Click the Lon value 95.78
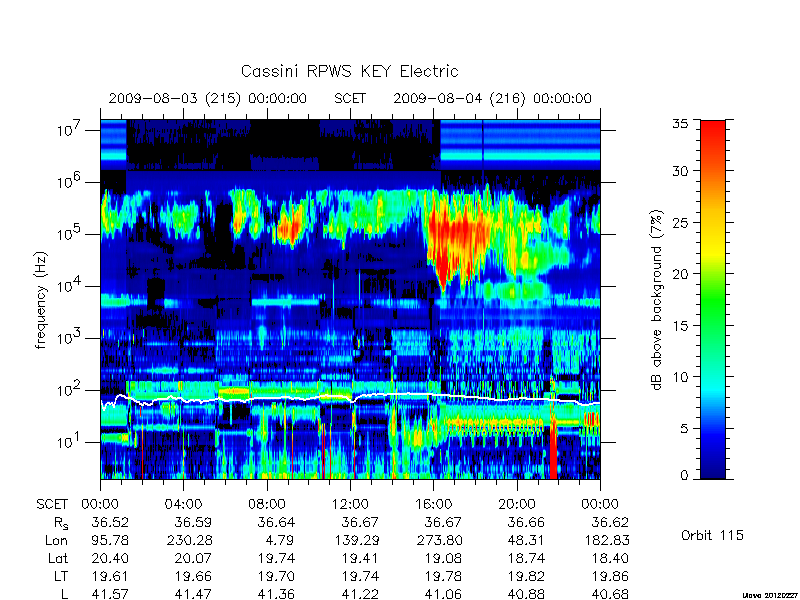Screen dimensions: 800x600 (x=110, y=540)
